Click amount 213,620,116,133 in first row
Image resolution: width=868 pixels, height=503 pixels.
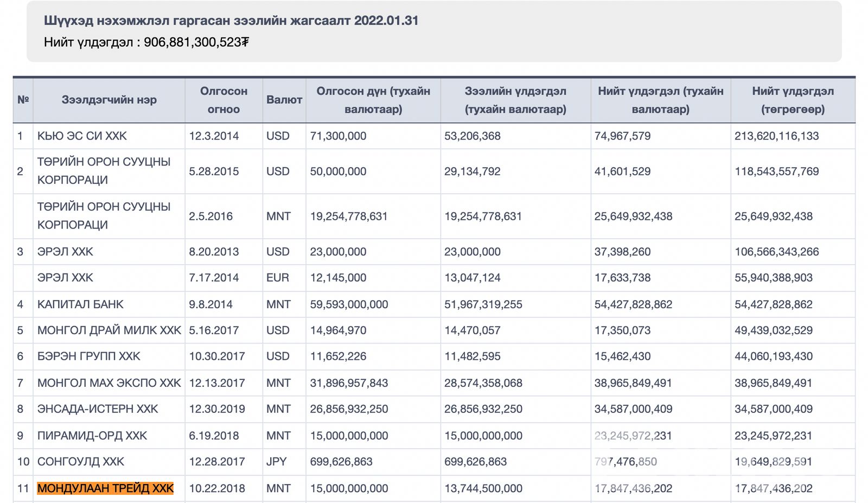776,136
